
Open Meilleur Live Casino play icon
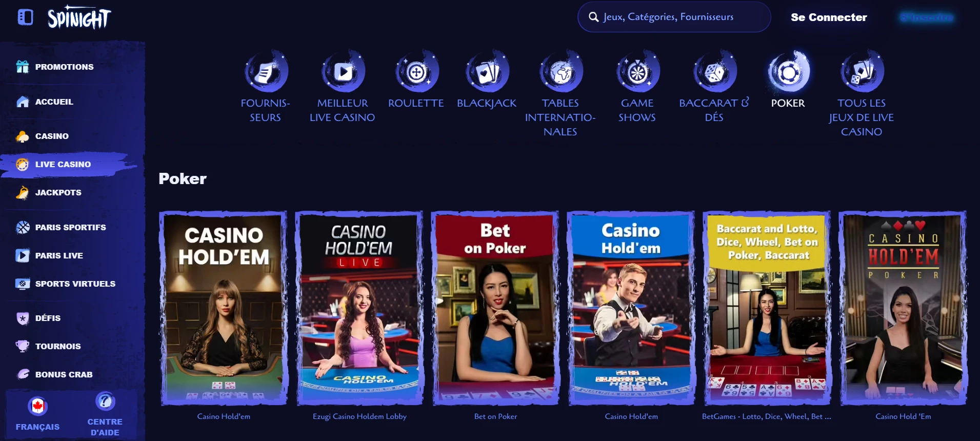tap(343, 71)
